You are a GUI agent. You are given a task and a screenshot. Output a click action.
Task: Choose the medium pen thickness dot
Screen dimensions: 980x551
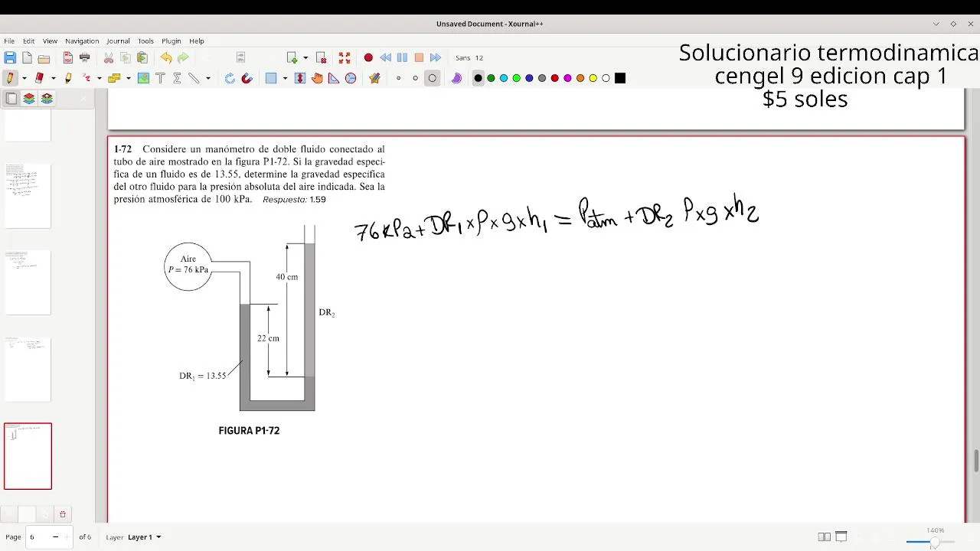tap(415, 78)
